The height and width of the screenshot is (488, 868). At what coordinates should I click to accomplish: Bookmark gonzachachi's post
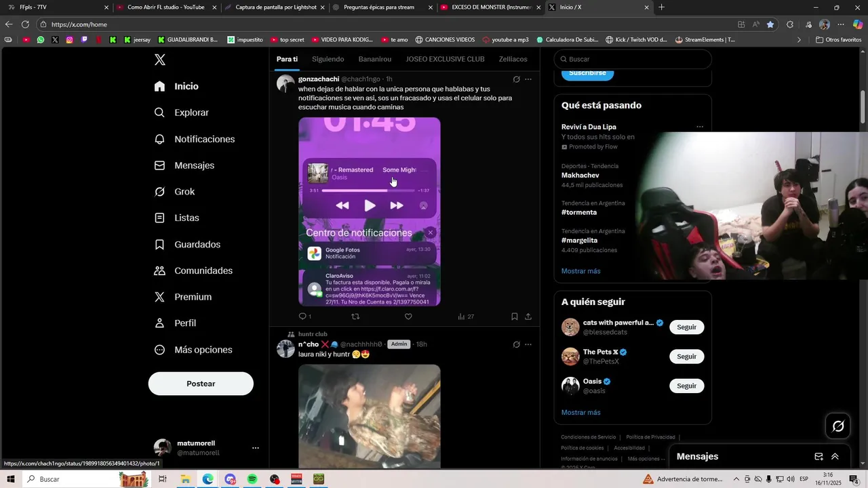515,317
